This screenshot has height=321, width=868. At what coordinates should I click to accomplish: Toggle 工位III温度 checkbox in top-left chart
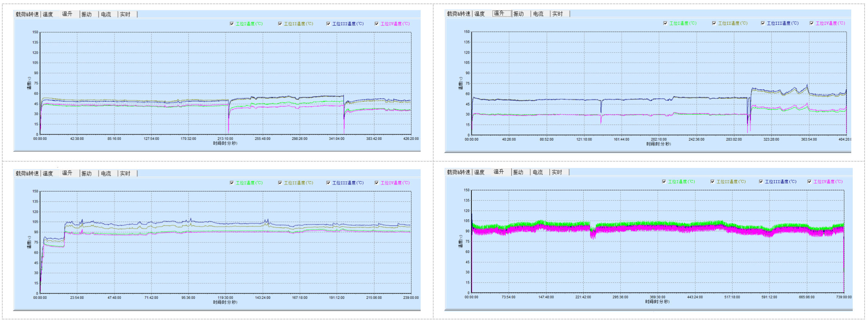click(x=328, y=24)
